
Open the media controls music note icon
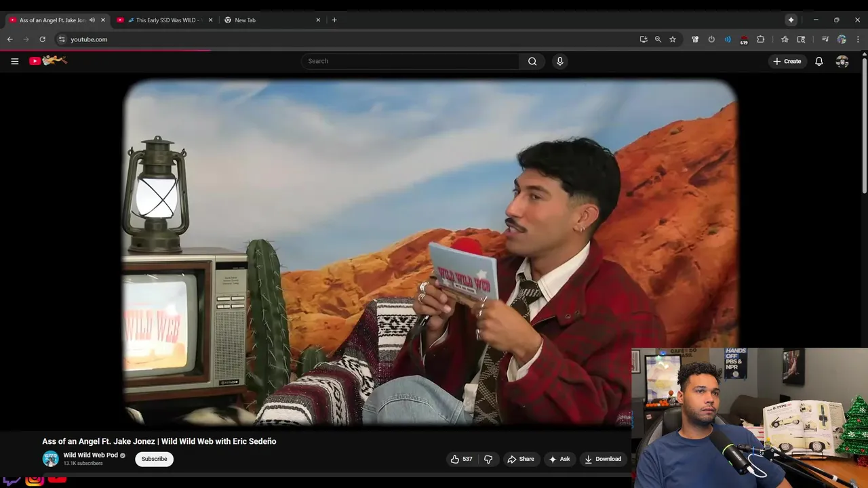point(825,39)
